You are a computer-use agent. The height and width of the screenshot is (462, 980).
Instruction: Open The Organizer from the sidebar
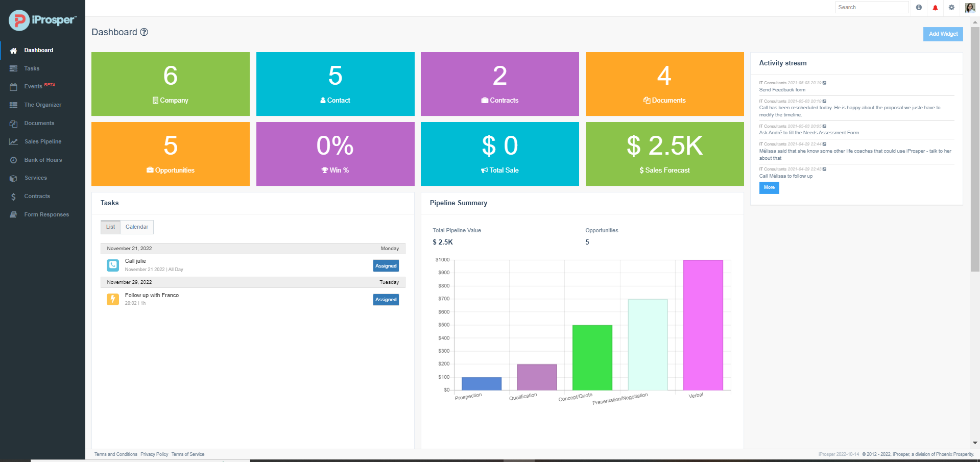[43, 105]
